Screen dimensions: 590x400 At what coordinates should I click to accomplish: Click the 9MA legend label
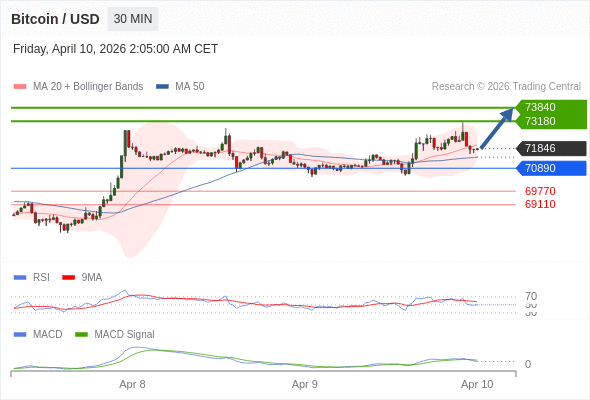coord(92,278)
